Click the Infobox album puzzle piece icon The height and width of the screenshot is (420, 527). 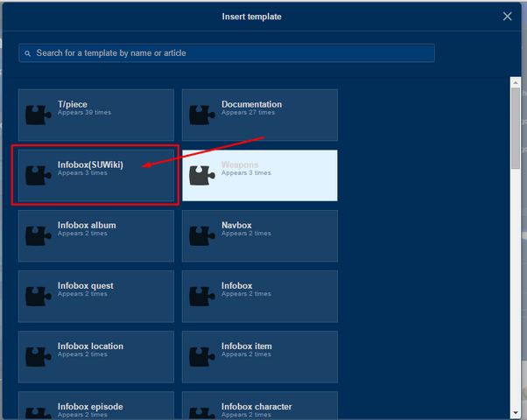tap(39, 236)
